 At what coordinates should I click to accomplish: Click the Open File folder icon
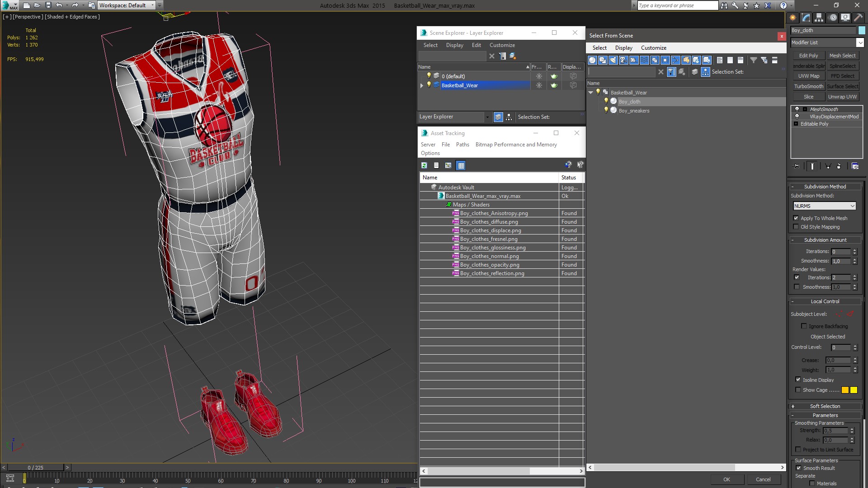[37, 5]
